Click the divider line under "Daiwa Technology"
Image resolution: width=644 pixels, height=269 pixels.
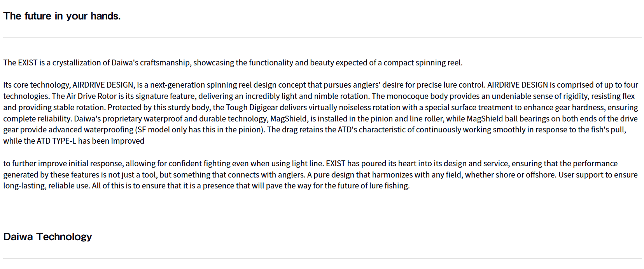pos(322,258)
